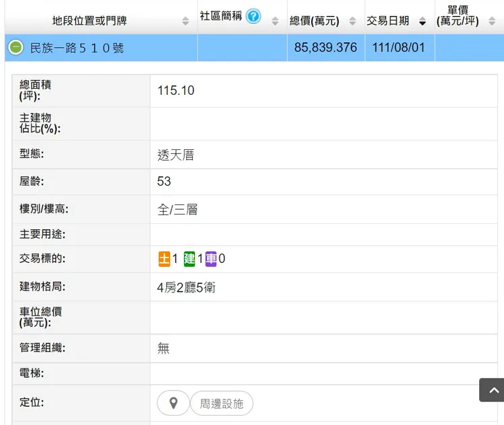Viewport: 504px width, 425px height.
Task: Select the 交易標的 label
Action: pyautogui.click(x=42, y=258)
